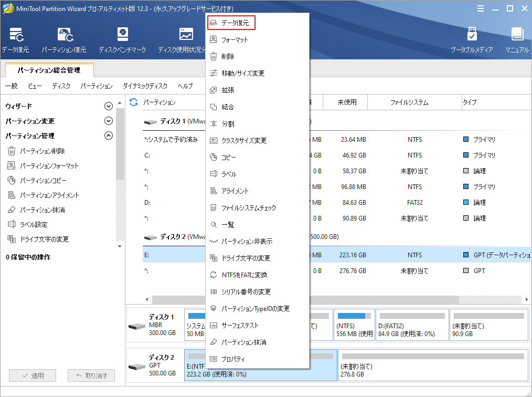Viewport: 532px width, 397px height.
Task: Click パーティションフォーマット in the sidebar
Action: [43, 166]
